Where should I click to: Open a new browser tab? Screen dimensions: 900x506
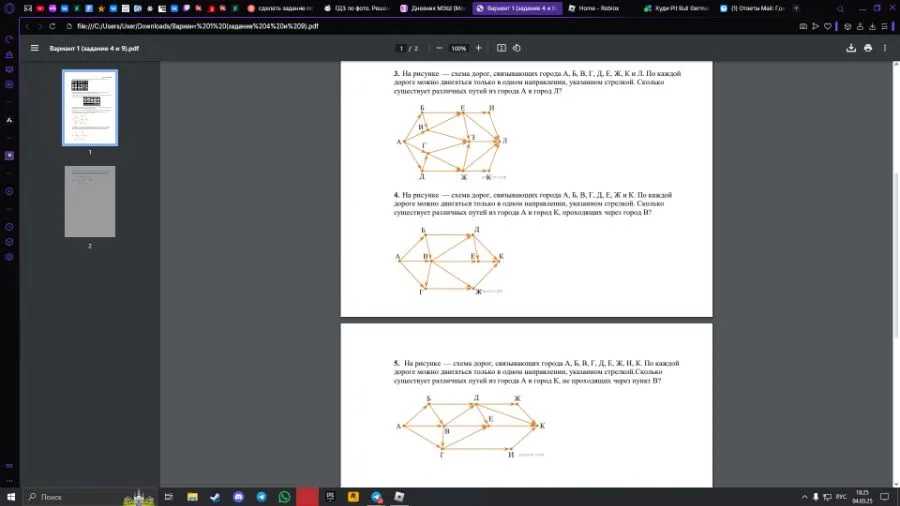point(796,9)
